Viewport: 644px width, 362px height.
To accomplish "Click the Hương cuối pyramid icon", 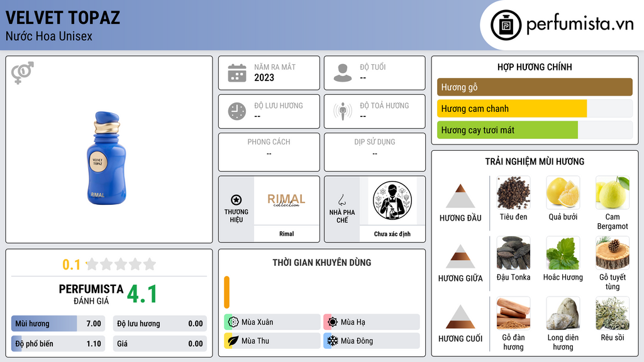I will 460,317.
